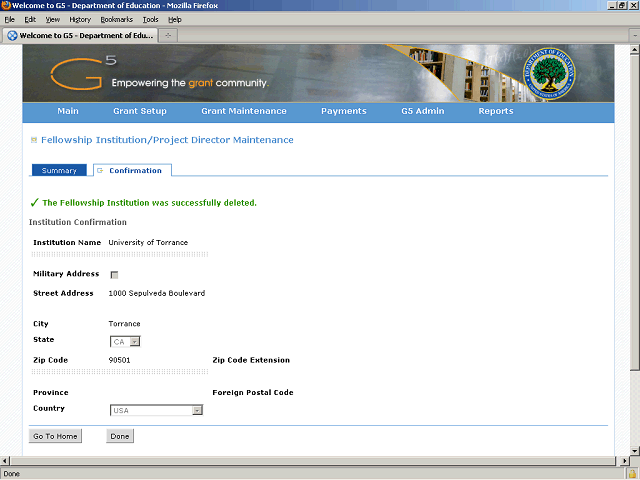Toggle the Military Address checkbox
This screenshot has height=480, width=640.
click(114, 275)
